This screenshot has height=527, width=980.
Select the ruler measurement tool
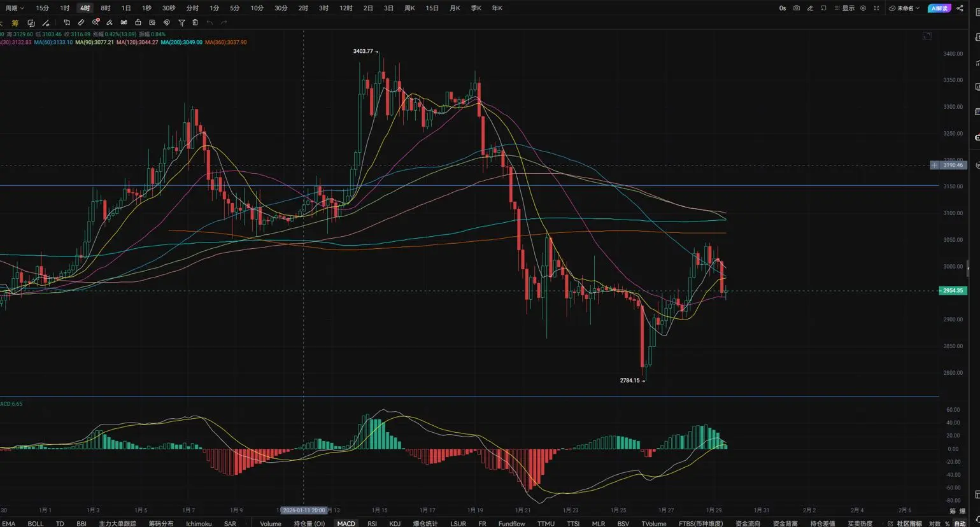(81, 23)
